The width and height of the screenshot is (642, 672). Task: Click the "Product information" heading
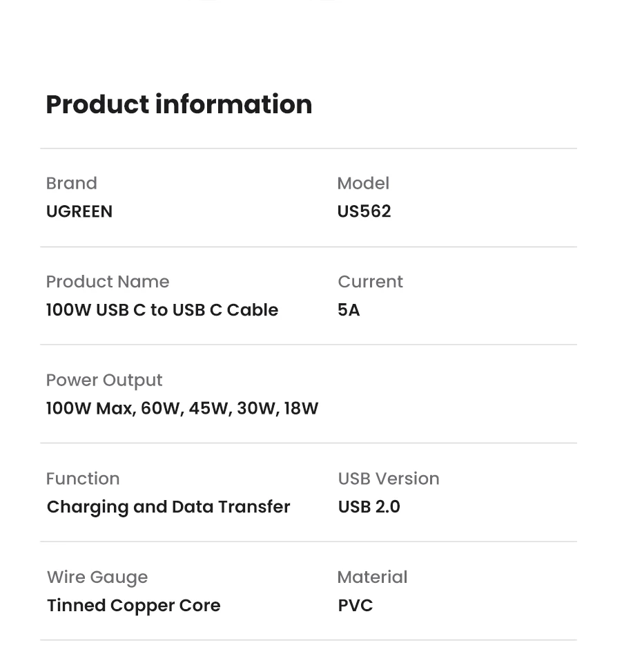coord(179,104)
